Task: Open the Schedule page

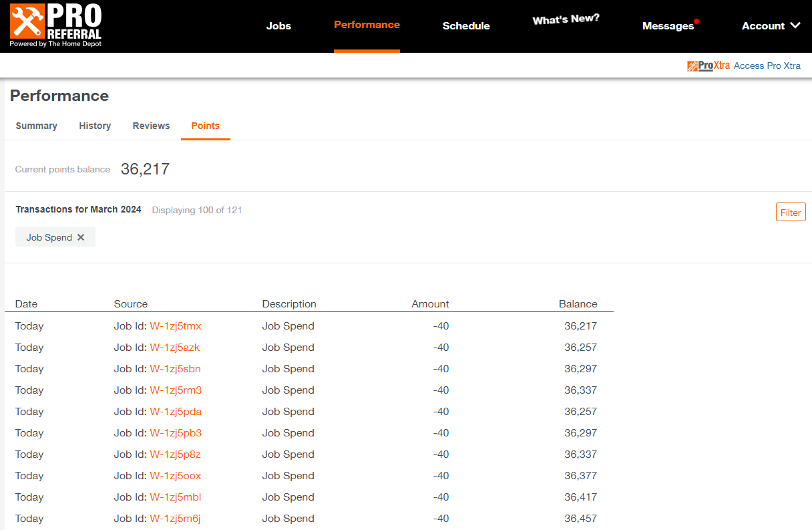Action: (466, 25)
